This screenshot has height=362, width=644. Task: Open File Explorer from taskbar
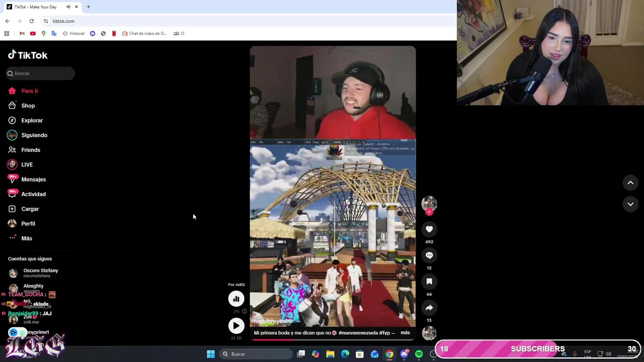coord(330,354)
